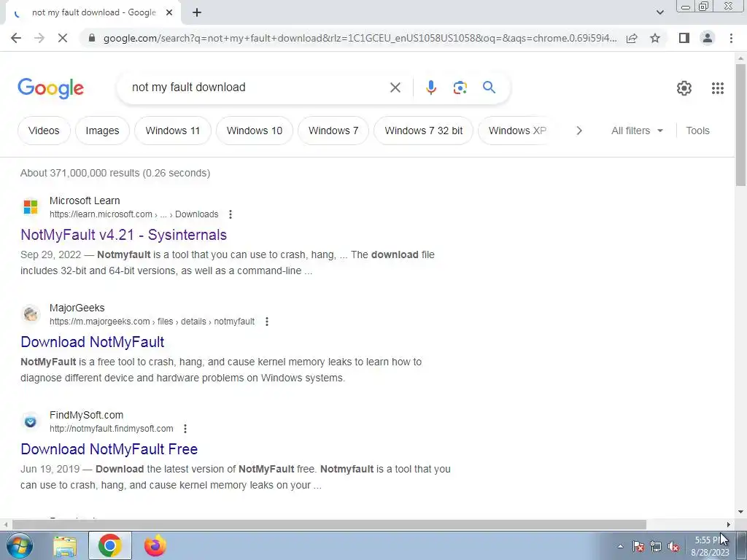Open Chrome's three-dot menu
747x560 pixels.
point(731,38)
